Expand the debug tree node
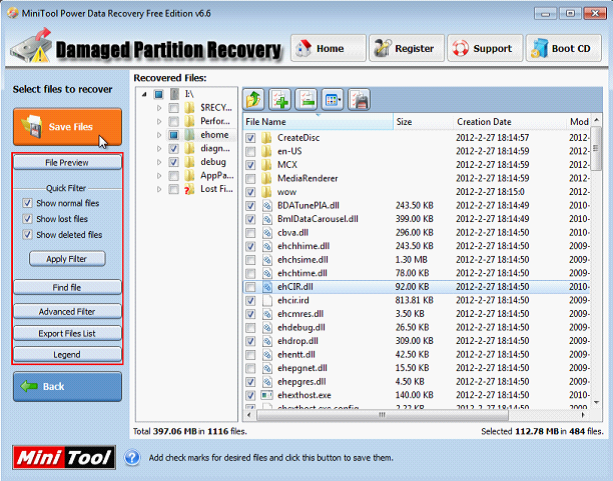The image size is (613, 481). click(x=159, y=162)
